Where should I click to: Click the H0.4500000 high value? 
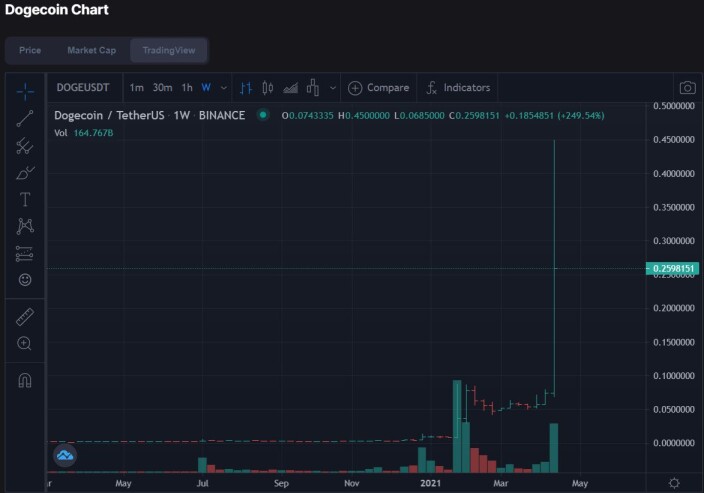364,116
